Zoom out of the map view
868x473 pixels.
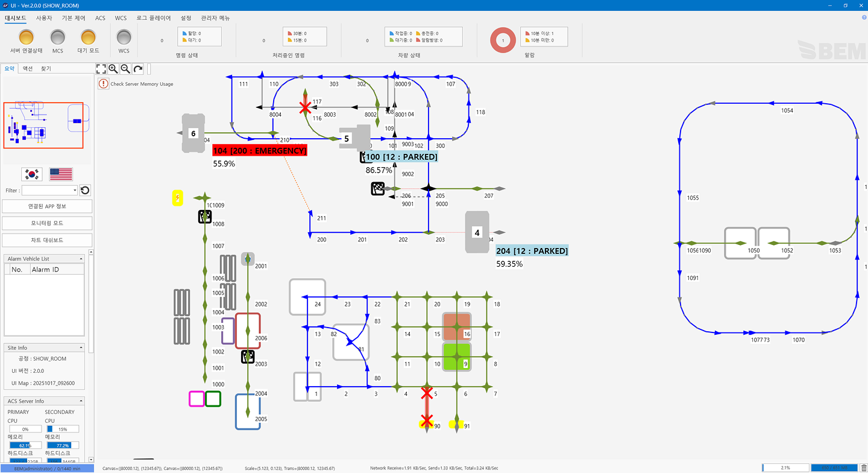(x=125, y=69)
